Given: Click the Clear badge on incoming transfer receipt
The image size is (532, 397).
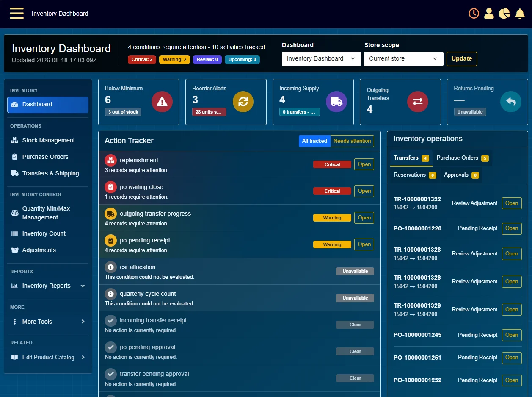Looking at the screenshot, I should [x=355, y=325].
